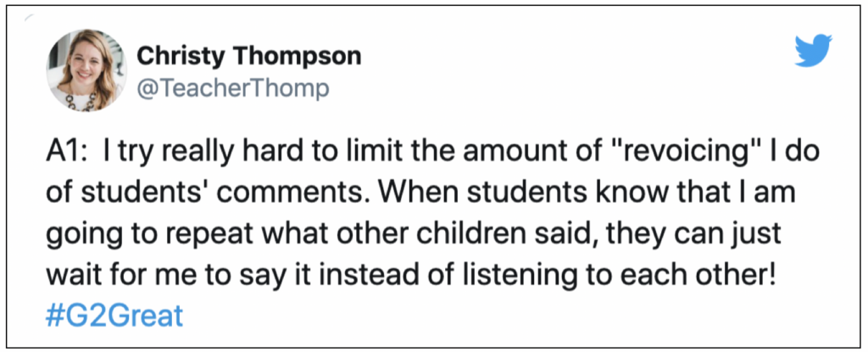Open the Twitter bird logo
This screenshot has height=352, width=868.
point(814,51)
